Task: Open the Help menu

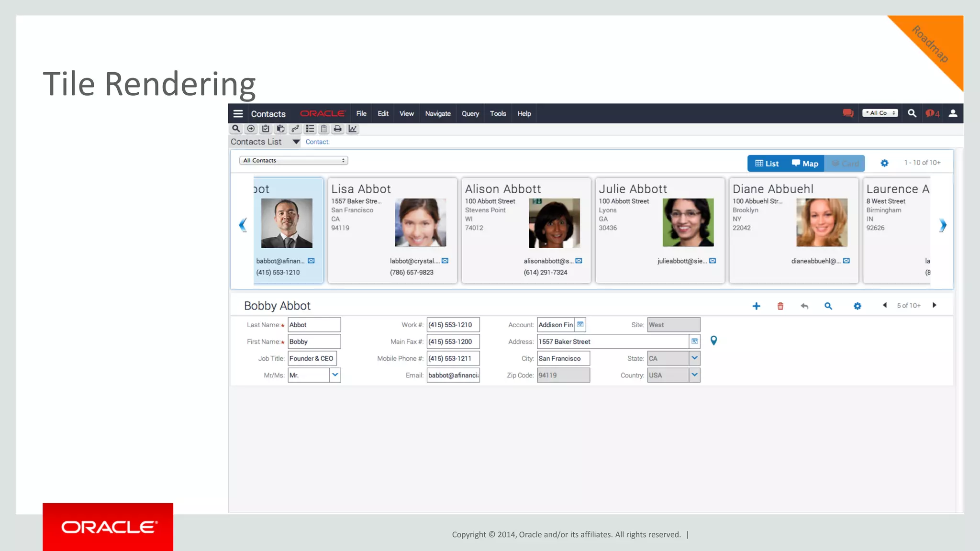Action: tap(524, 114)
